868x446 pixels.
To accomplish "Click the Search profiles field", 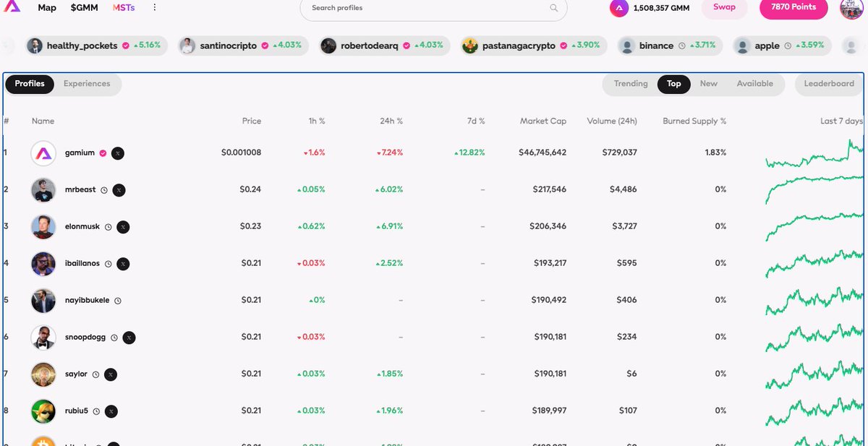I will click(433, 8).
